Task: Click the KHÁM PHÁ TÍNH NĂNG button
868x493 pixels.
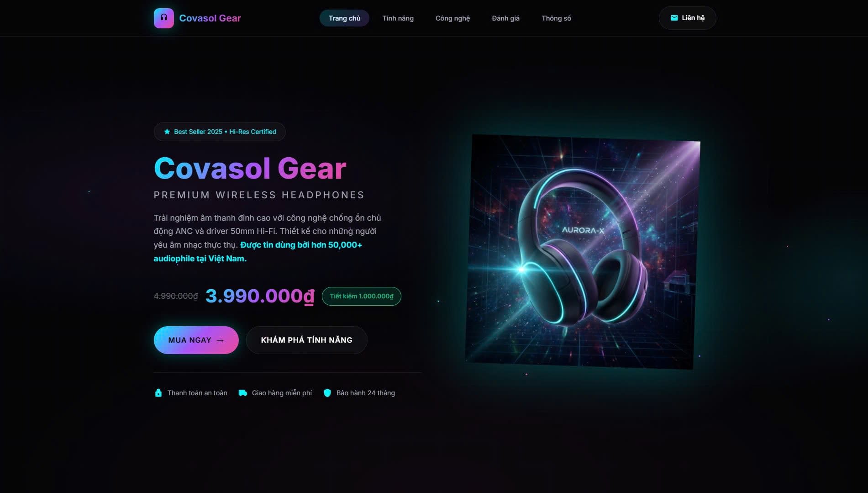Action: (307, 340)
